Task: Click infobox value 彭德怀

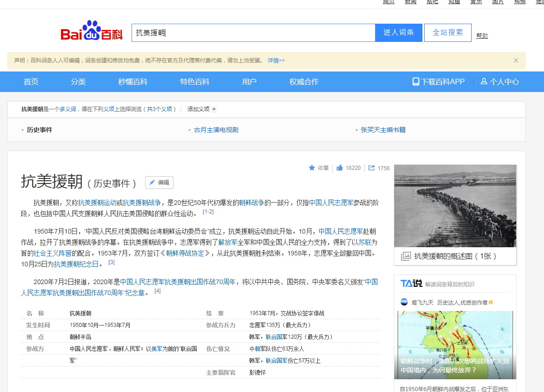Action: 257,372
